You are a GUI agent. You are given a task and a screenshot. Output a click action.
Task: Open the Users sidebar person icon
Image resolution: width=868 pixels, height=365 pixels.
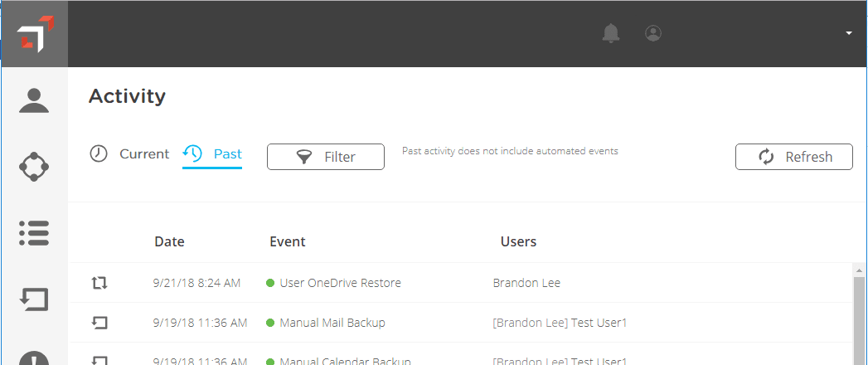click(x=34, y=100)
